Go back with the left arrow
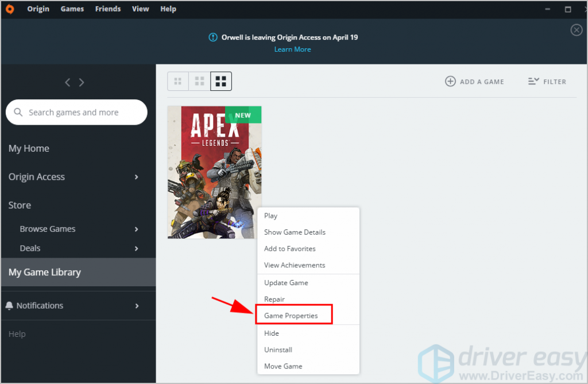 pyautogui.click(x=68, y=82)
